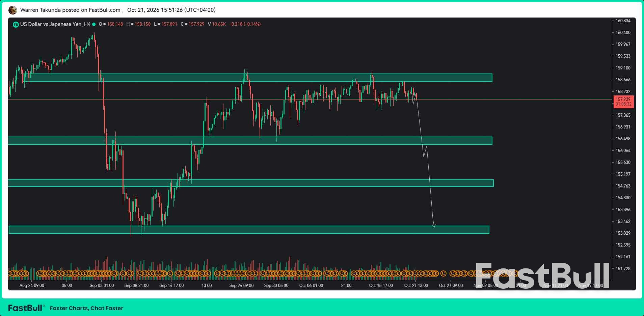Viewport: 644px width, 316px height.
Task: Click the poster name Warren Takunda
Action: (41, 10)
